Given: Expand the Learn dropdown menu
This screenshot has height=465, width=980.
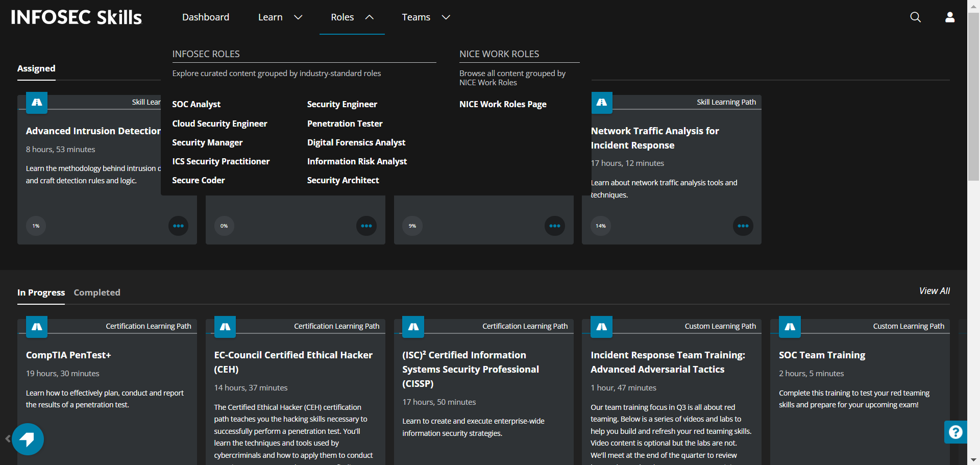Looking at the screenshot, I should 280,17.
